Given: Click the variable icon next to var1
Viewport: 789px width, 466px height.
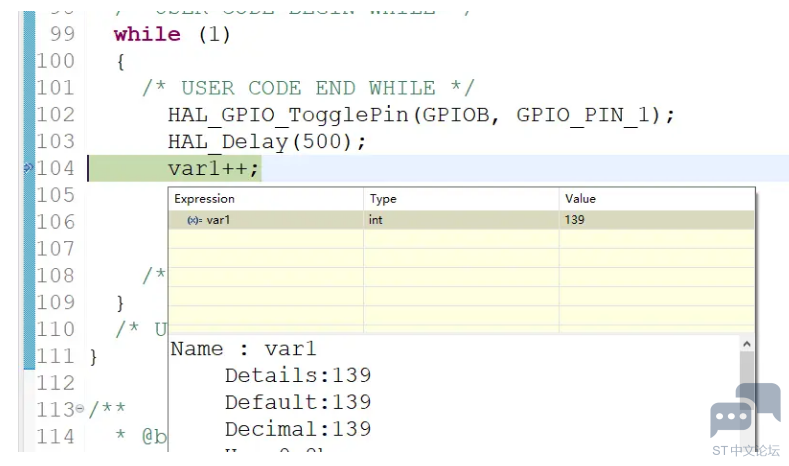Looking at the screenshot, I should pyautogui.click(x=194, y=220).
